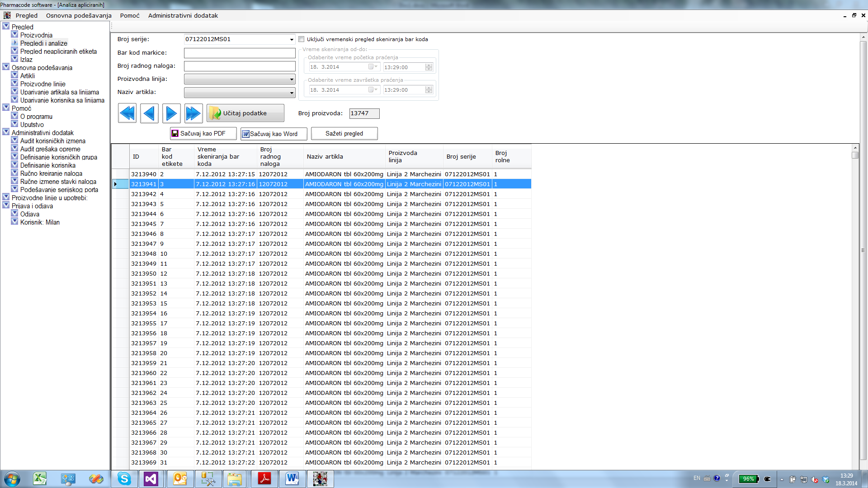Expand the Proizvodna linija combo box
This screenshot has width=868, height=488.
(x=292, y=80)
